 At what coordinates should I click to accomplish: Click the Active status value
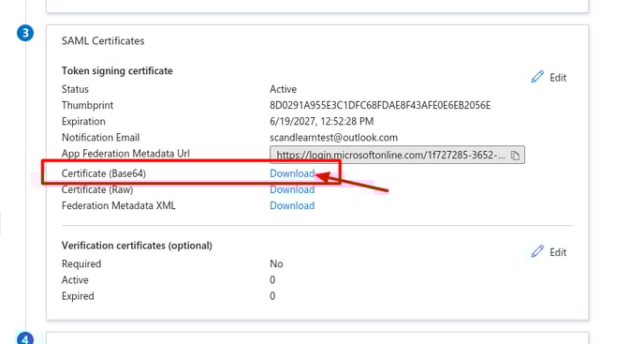coord(283,89)
